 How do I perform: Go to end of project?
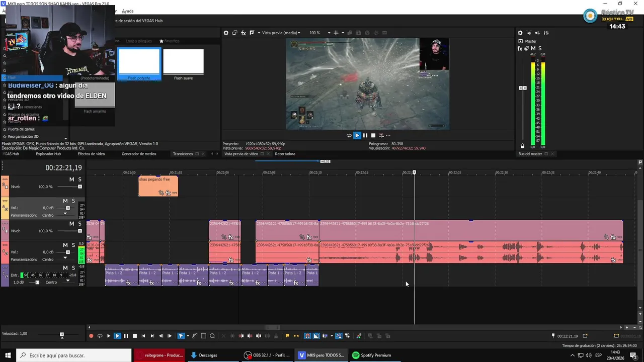(x=152, y=336)
